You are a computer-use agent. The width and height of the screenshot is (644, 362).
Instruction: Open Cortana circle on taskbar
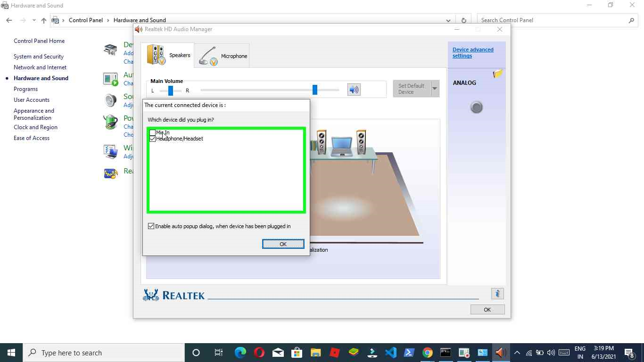(196, 353)
